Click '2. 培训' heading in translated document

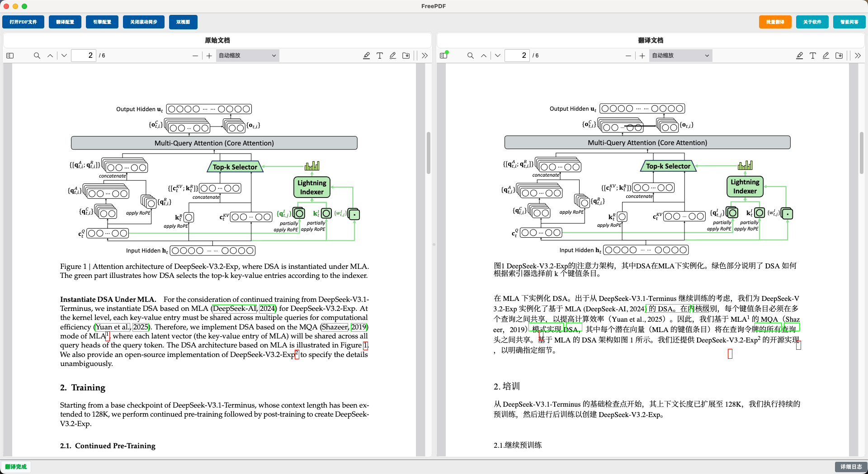click(507, 386)
